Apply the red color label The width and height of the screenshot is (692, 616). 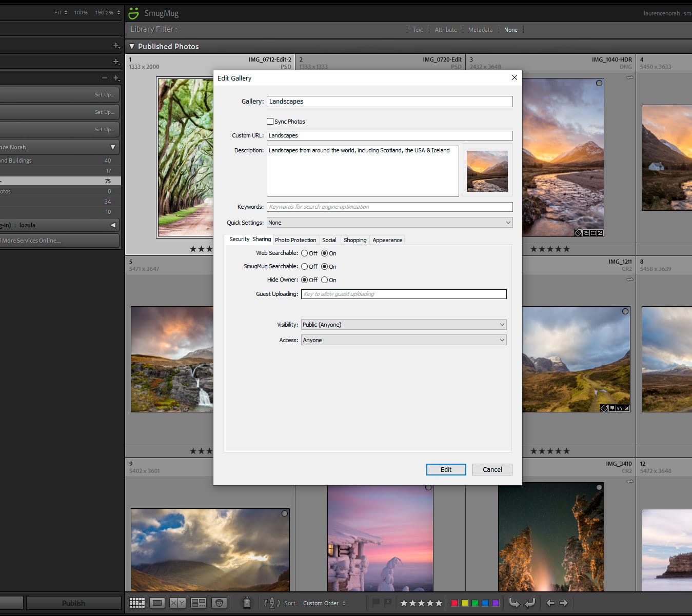[454, 603]
